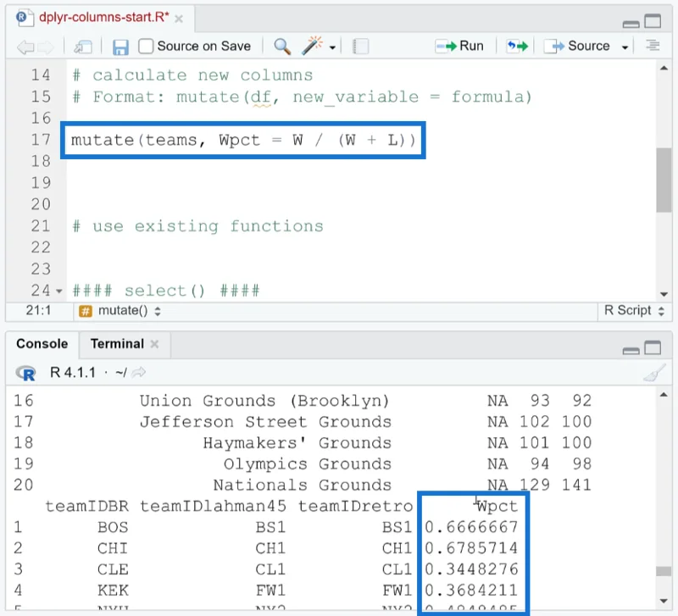
Task: Run the current line with Run button
Action: (459, 46)
